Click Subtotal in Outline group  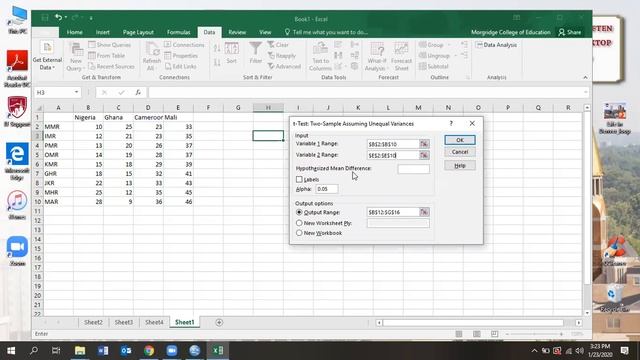click(x=434, y=66)
